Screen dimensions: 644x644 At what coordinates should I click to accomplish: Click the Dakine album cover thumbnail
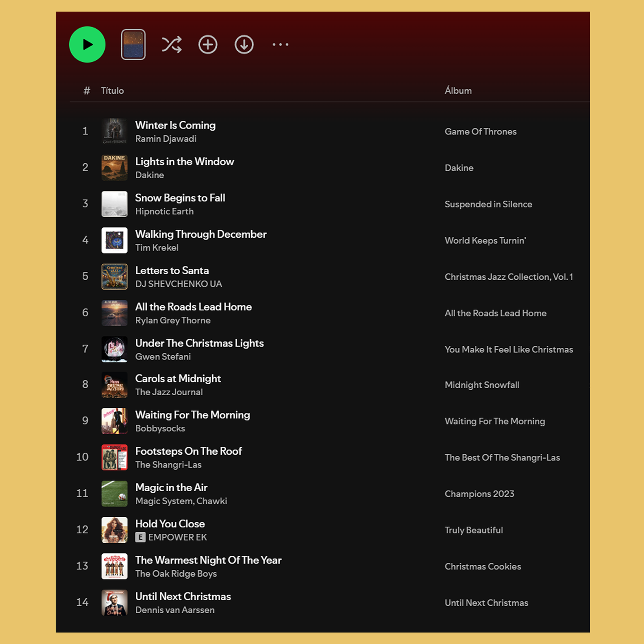[114, 168]
